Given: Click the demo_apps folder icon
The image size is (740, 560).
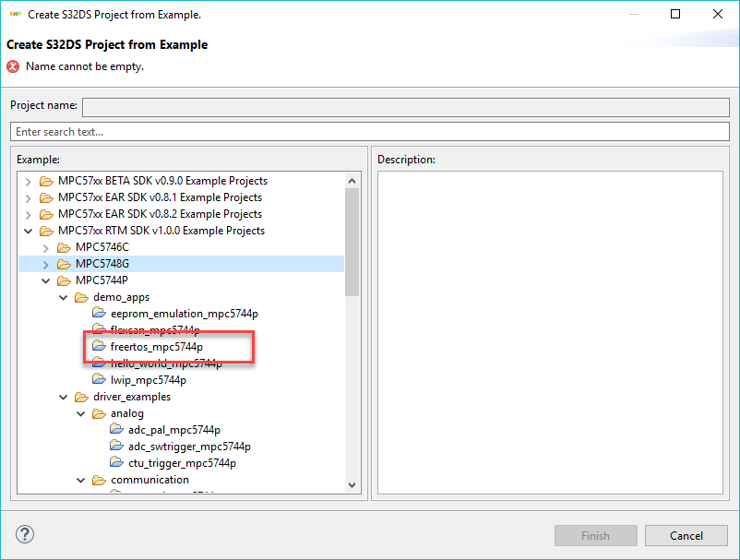Looking at the screenshot, I should click(81, 297).
